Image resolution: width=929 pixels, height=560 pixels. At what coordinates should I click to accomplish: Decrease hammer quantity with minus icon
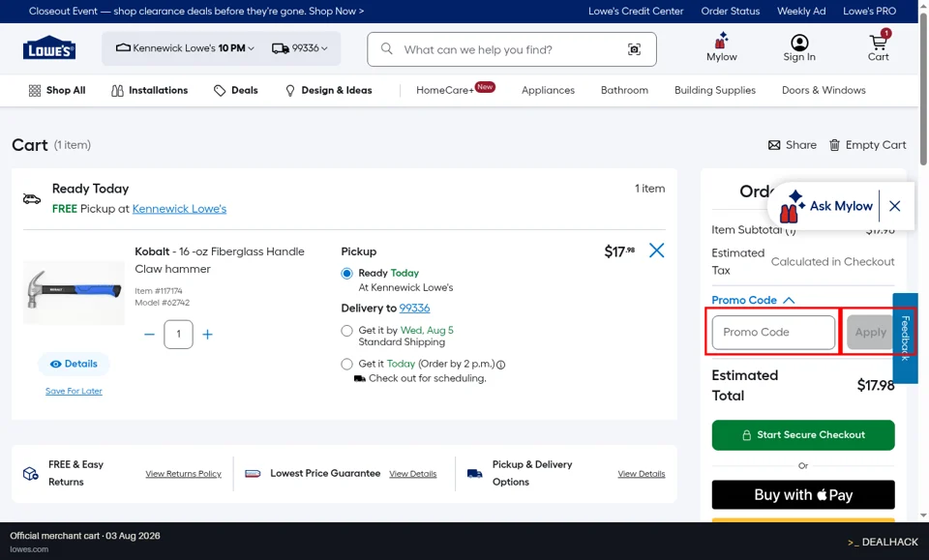point(149,335)
